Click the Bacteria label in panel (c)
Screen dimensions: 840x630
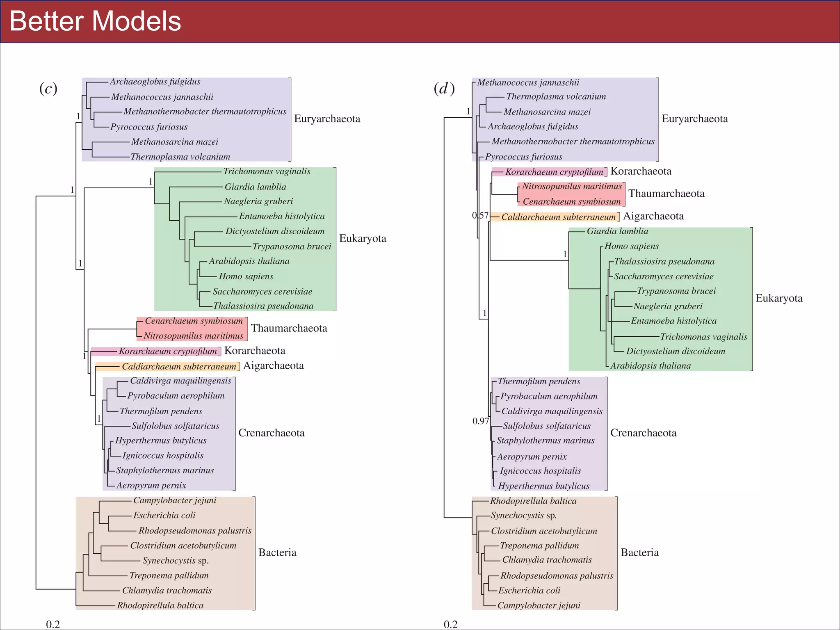point(277,552)
